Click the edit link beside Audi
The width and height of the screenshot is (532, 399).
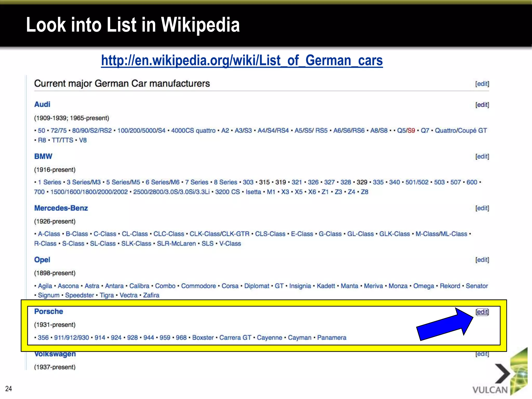coord(482,105)
